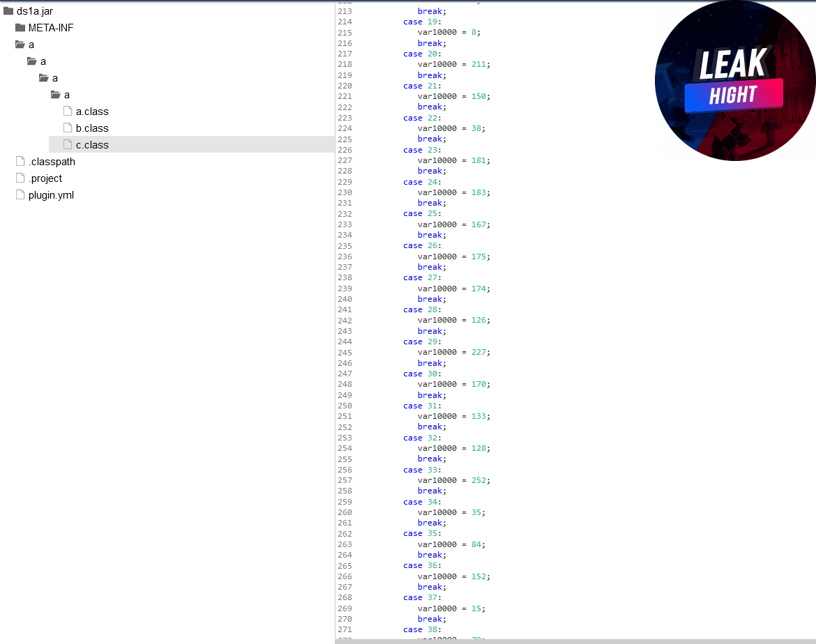The width and height of the screenshot is (816, 644).
Task: Click 'case 28:' statement
Action: pos(422,309)
